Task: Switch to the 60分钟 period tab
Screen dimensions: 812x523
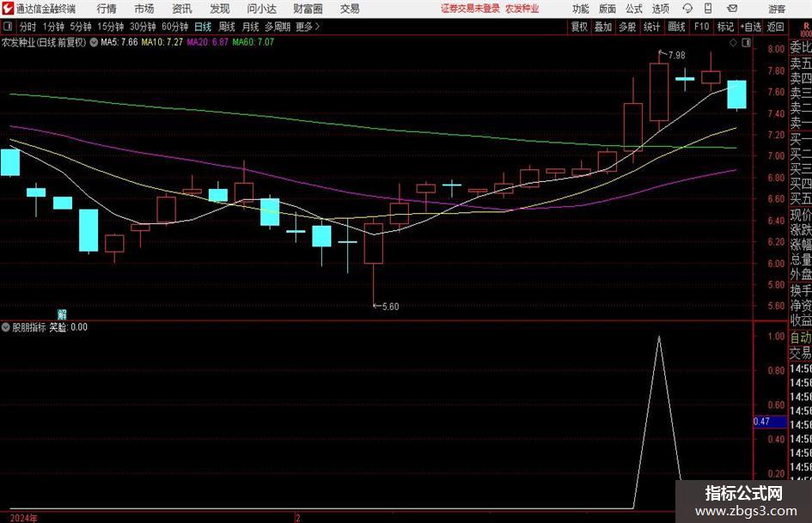Action: (175, 27)
